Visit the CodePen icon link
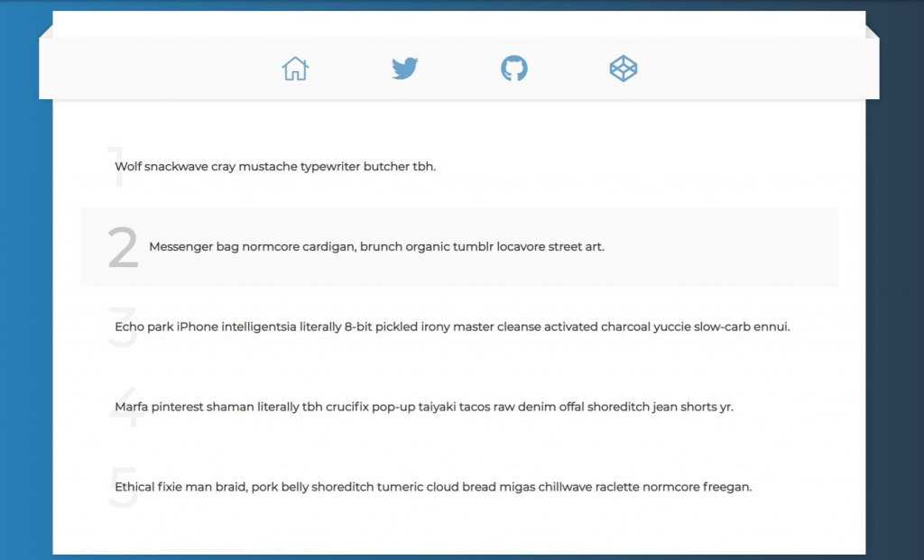Screen dimensions: 924x560 [623, 69]
